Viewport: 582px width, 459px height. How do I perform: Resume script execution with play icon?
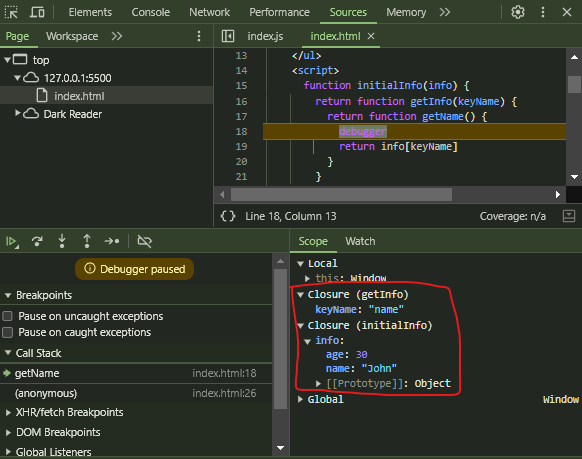(12, 242)
